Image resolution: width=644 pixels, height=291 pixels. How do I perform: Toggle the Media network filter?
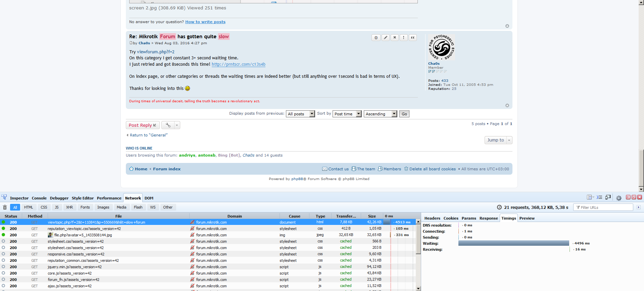click(121, 207)
